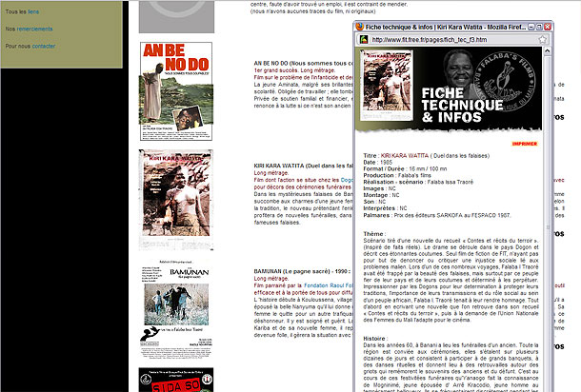
Task: Minimize the Fiche technique popup window
Action: (531, 27)
